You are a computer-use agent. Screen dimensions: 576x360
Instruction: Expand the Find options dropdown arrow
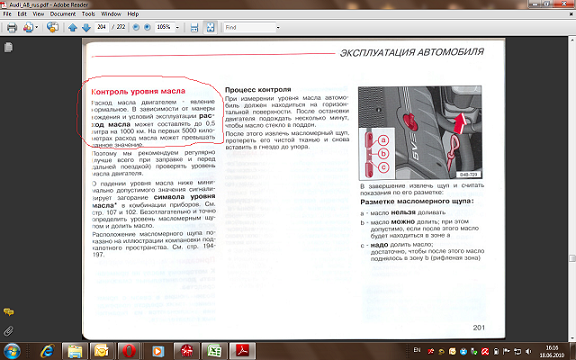pyautogui.click(x=278, y=28)
